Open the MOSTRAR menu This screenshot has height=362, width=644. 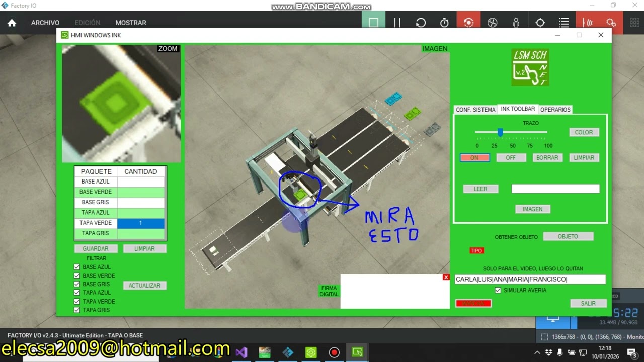(131, 23)
